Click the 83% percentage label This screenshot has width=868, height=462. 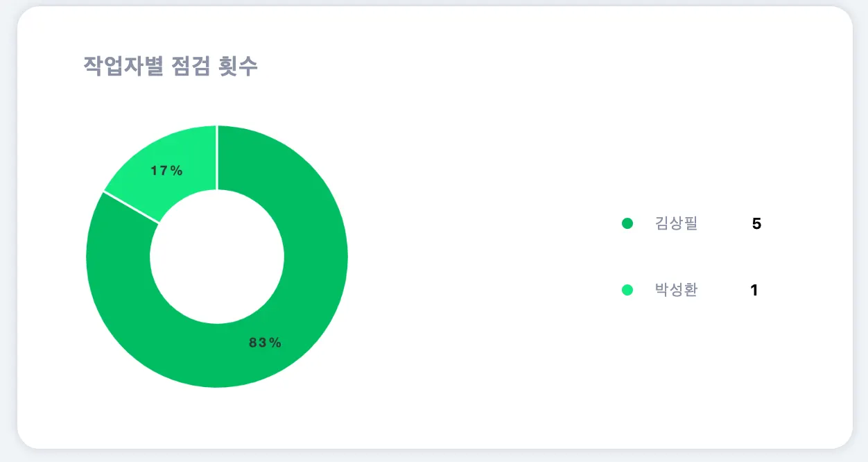pyautogui.click(x=265, y=342)
